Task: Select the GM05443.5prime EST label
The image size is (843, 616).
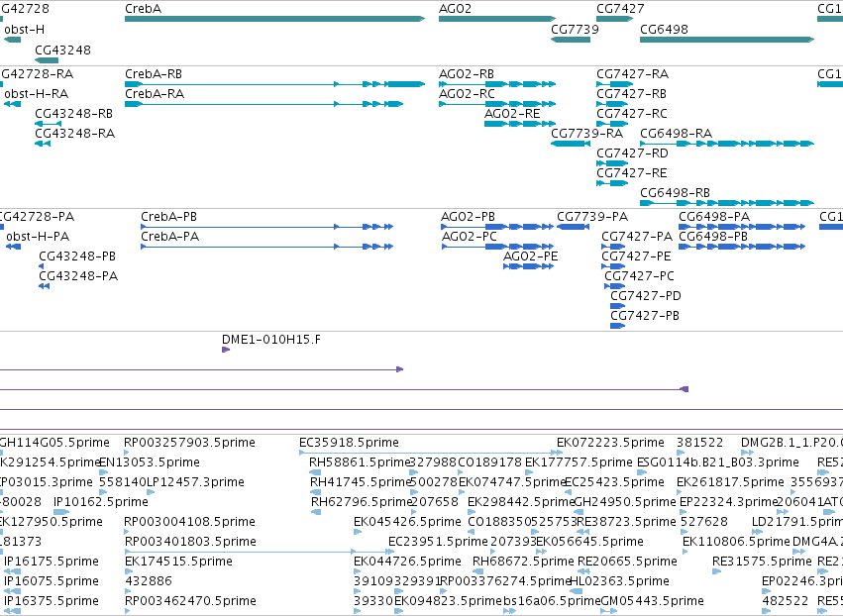Action: pos(652,601)
